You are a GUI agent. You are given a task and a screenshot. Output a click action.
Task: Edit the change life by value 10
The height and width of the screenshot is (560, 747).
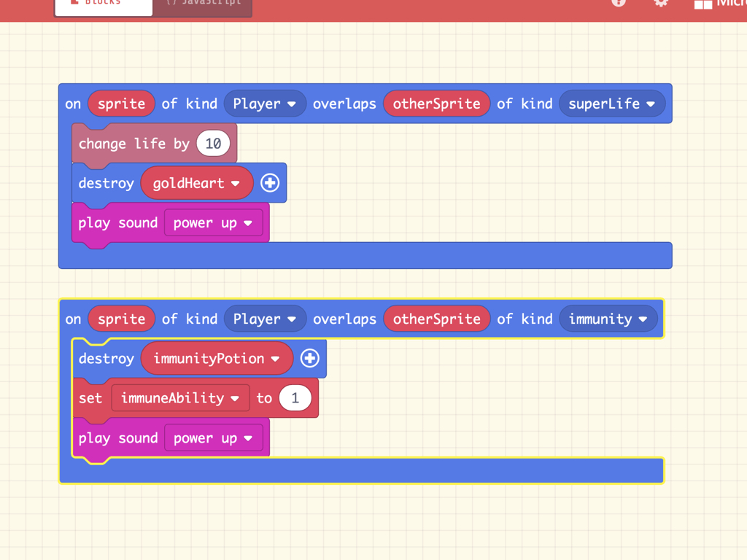tap(213, 144)
